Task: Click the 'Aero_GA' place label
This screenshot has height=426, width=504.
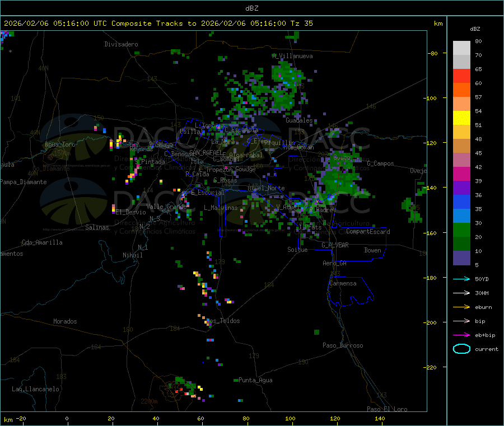Action: tap(335, 263)
